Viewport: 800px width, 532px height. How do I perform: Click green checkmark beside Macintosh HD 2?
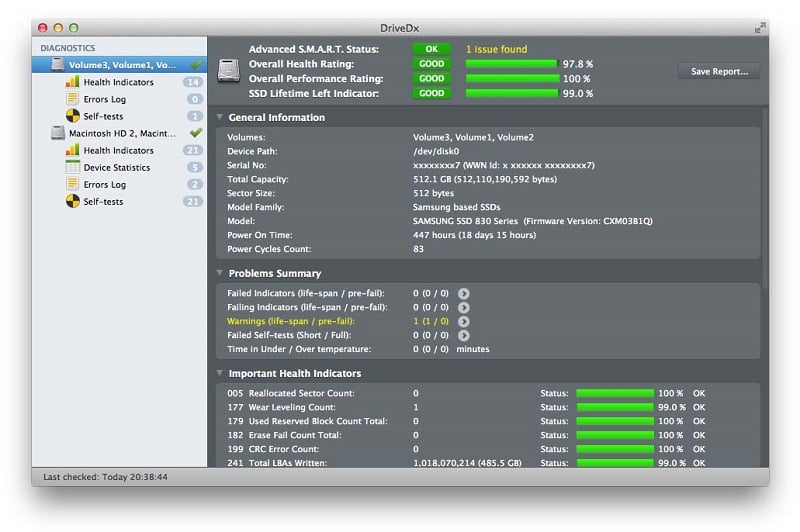(196, 133)
